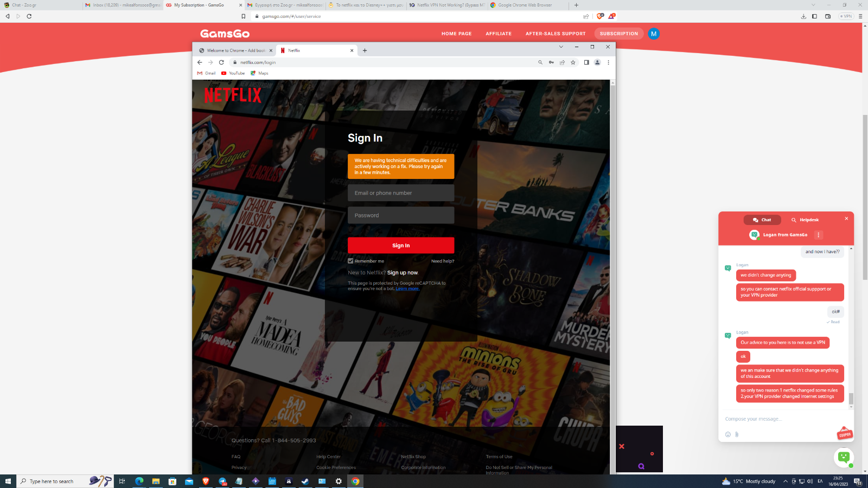868x488 pixels.
Task: Open HOME PAGE in GamsGo navigation
Action: [456, 34]
